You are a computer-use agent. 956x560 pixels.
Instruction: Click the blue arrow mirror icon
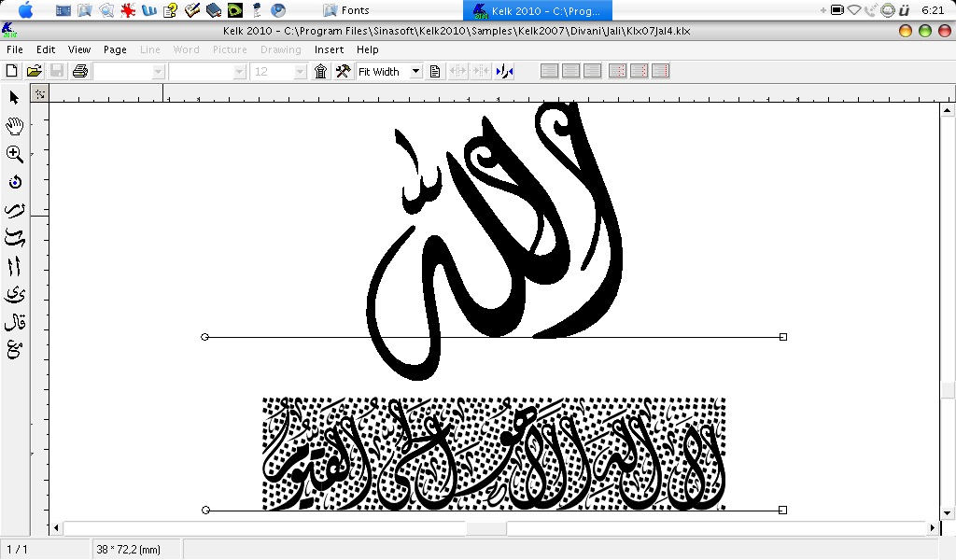click(504, 71)
